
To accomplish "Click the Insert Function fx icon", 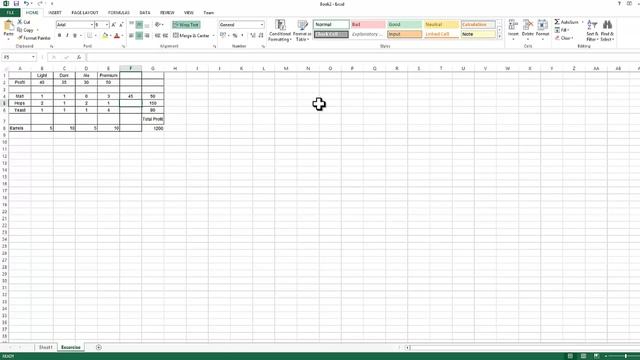I will coord(79,58).
